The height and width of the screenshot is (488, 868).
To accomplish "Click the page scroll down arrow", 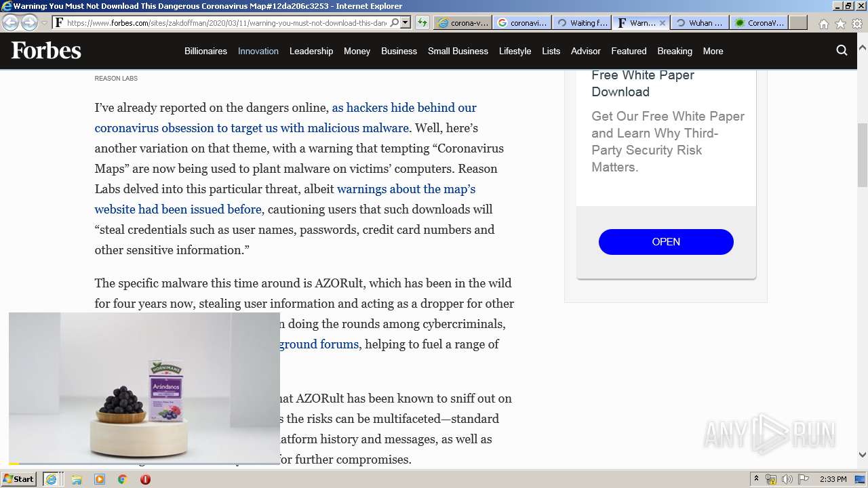I will pyautogui.click(x=862, y=455).
